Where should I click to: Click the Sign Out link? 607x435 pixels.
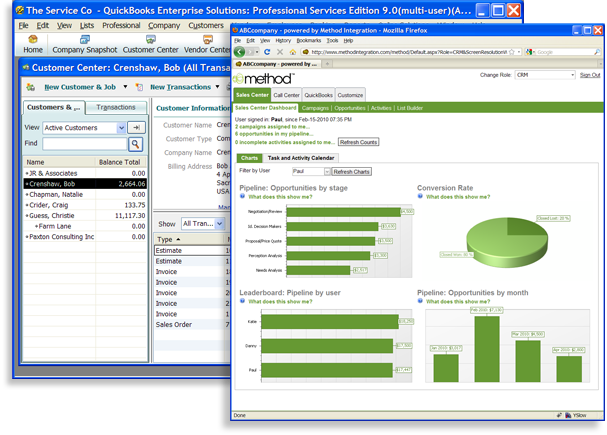tap(590, 75)
